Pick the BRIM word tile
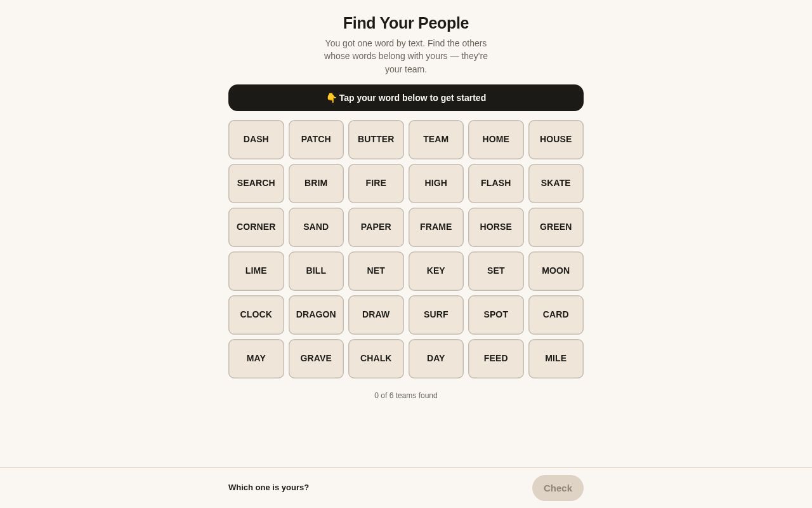Viewport: 812px width, 508px height. tap(316, 184)
